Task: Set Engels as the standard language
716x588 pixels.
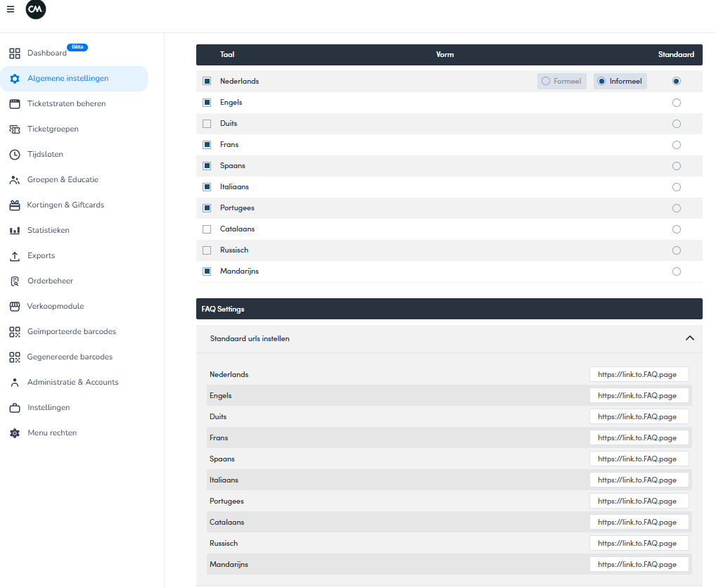Action: [x=677, y=103]
